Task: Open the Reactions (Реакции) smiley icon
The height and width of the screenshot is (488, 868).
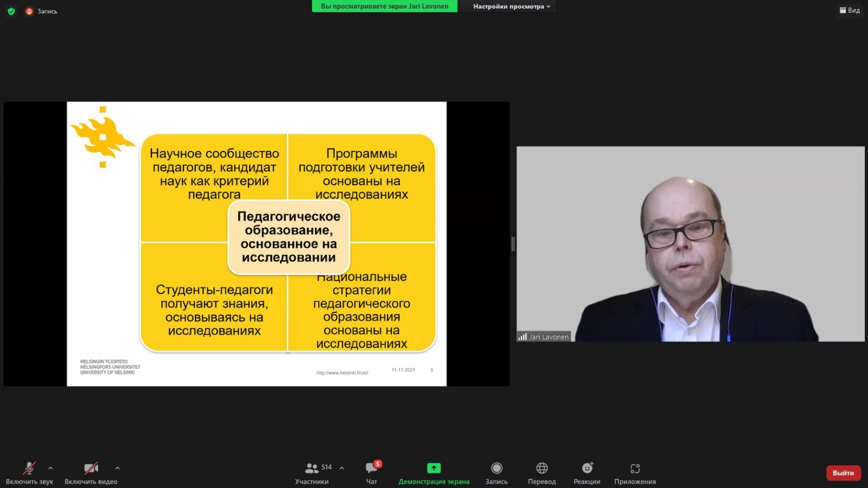Action: (587, 468)
